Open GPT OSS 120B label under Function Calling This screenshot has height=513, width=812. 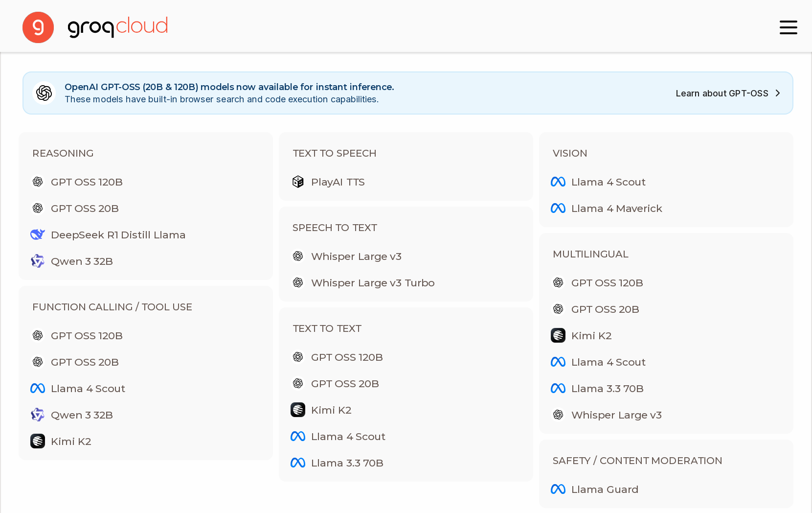coord(87,336)
